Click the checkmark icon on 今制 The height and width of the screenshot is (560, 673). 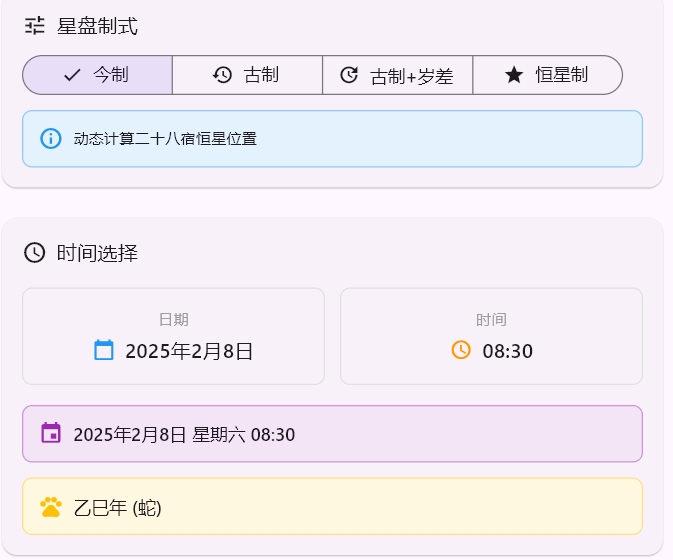click(x=72, y=75)
